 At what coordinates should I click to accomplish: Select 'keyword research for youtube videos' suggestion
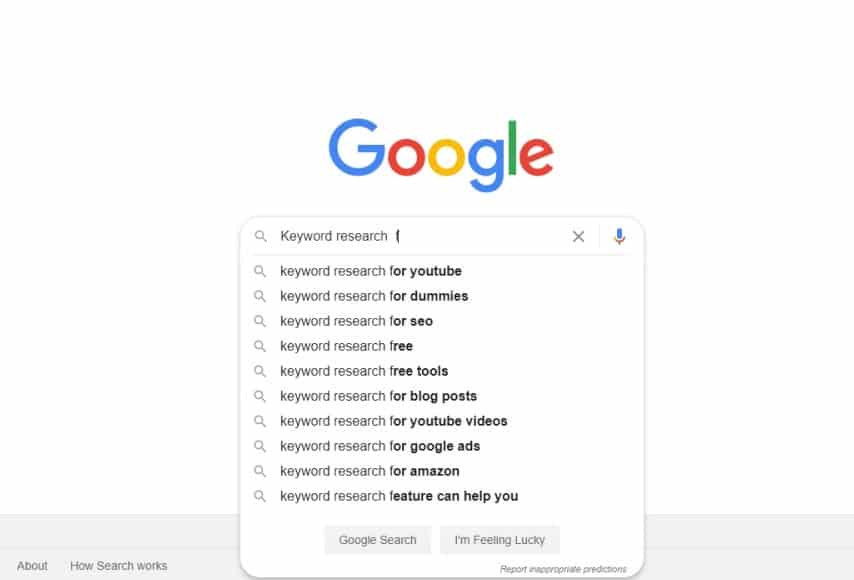pyautogui.click(x=393, y=421)
